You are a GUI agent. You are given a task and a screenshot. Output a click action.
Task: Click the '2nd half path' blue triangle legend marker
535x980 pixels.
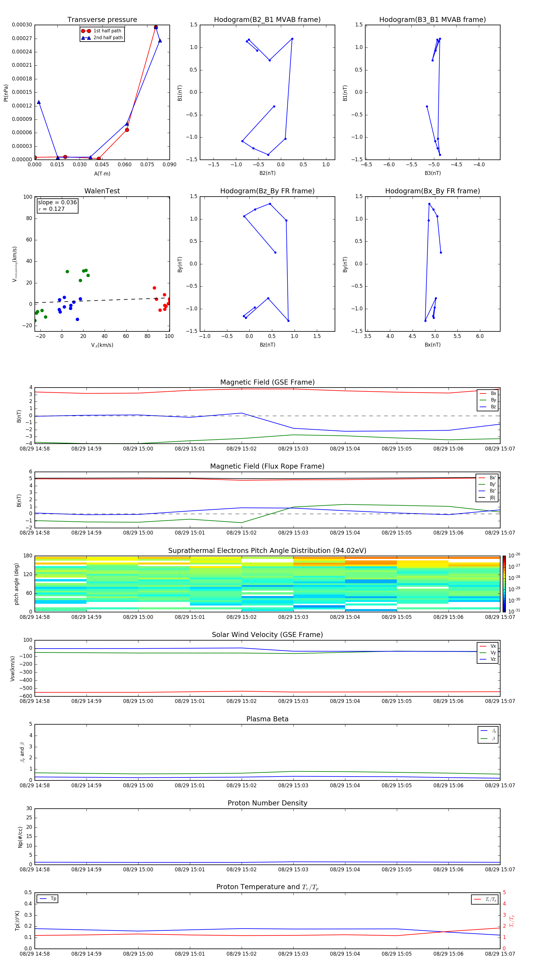[86, 38]
